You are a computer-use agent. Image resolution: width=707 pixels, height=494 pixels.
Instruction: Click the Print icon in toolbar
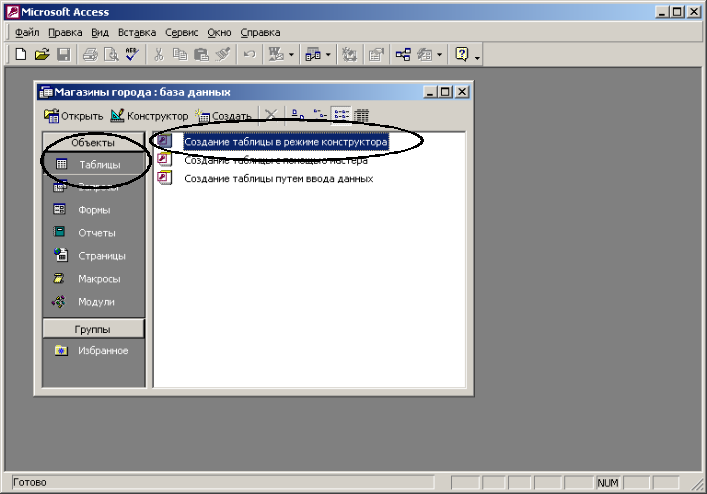click(90, 55)
